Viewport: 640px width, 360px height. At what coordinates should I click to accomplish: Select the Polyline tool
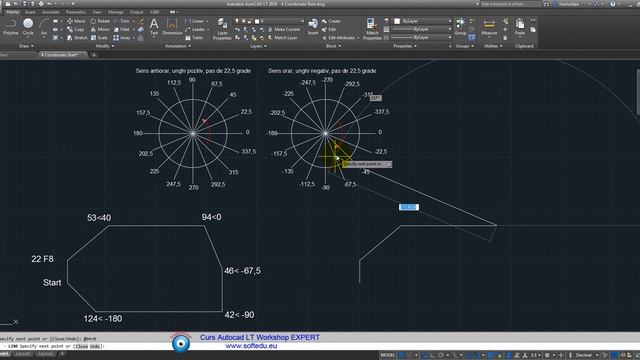tap(11, 27)
